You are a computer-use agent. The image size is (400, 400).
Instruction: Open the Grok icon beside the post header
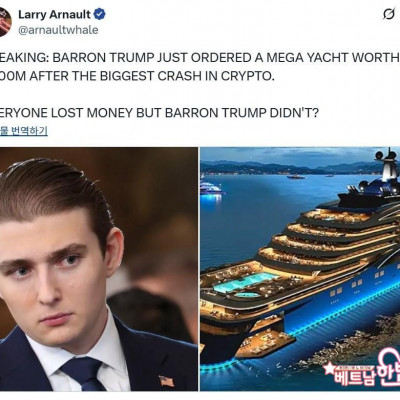389,15
